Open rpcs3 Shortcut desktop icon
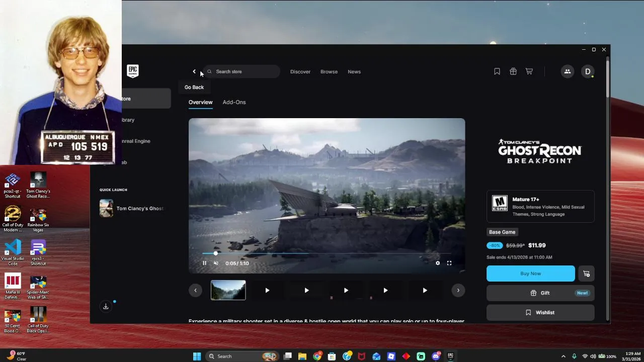 coord(38,253)
